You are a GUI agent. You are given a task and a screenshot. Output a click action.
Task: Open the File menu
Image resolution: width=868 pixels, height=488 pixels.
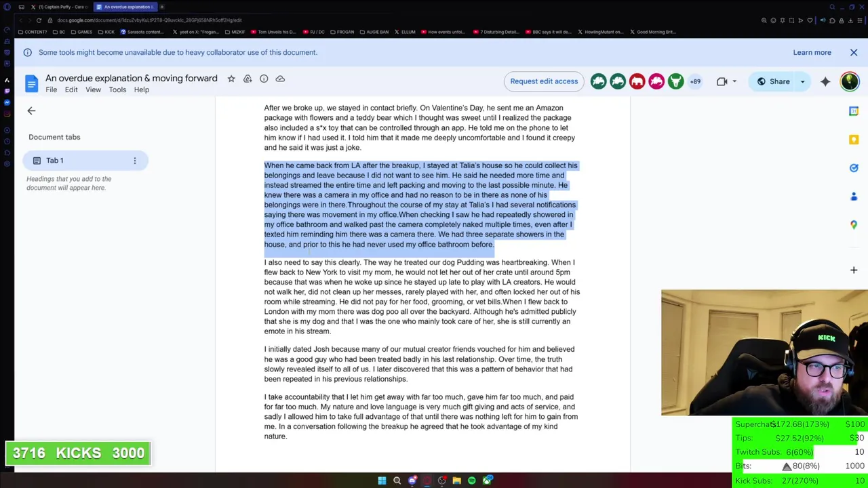tap(51, 89)
